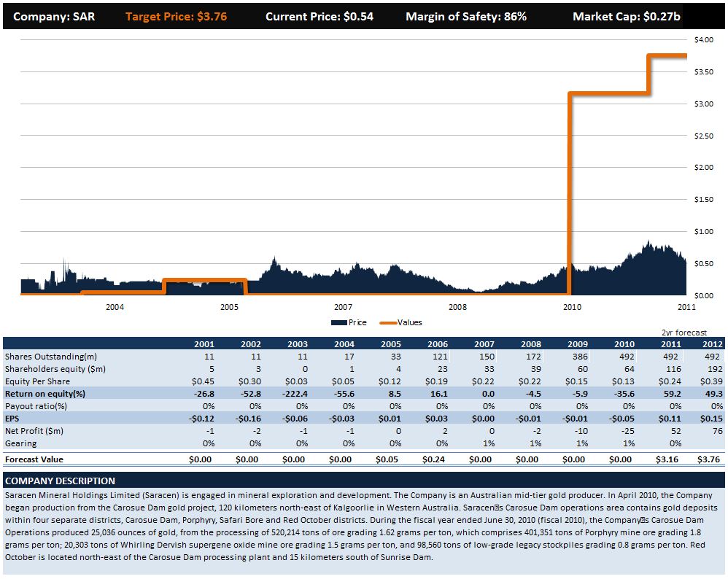728x579 pixels.
Task: Click the $3.50 y-axis label
Action: (704, 72)
